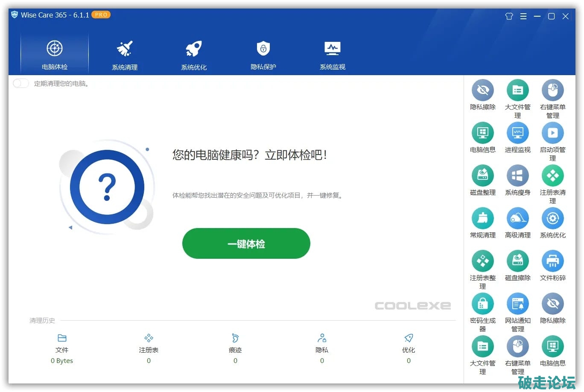Open the 密码生成器 tool
The height and width of the screenshot is (392, 584).
(482, 304)
